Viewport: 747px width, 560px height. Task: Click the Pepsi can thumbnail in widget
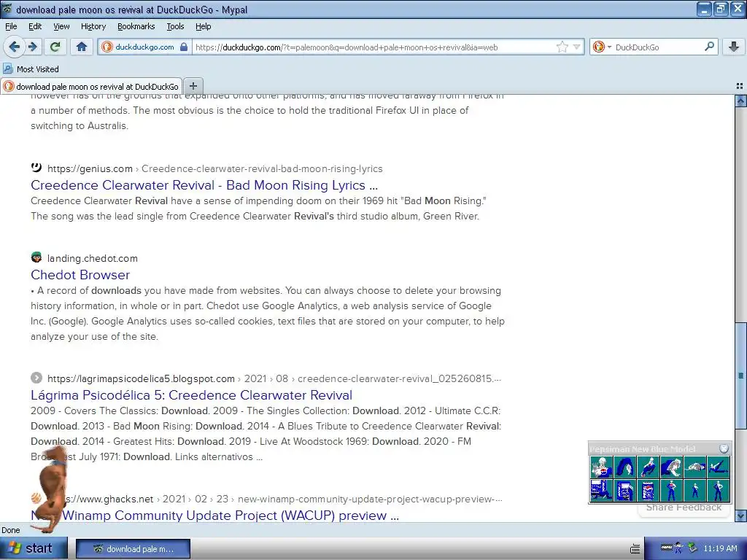(x=648, y=490)
